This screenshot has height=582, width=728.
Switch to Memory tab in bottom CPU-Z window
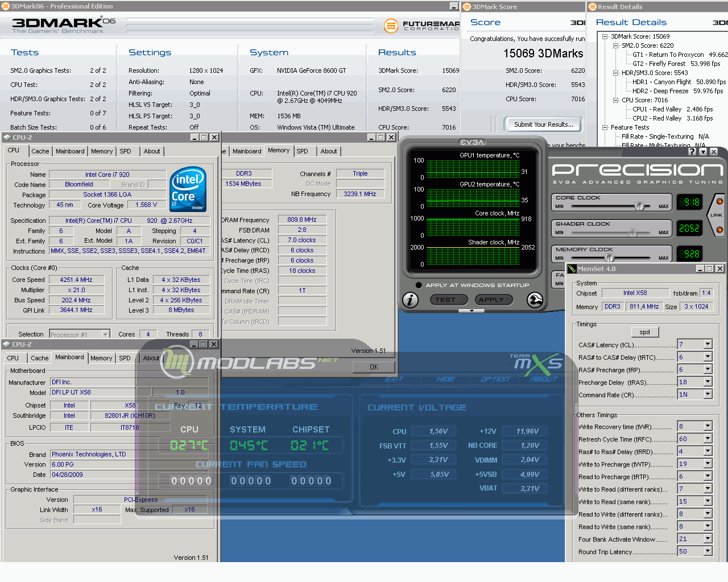pyautogui.click(x=101, y=358)
